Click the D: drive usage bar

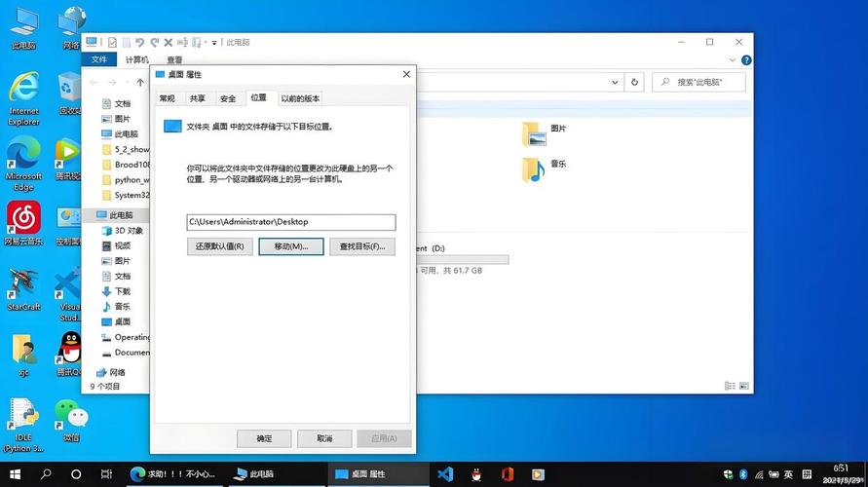(462, 259)
